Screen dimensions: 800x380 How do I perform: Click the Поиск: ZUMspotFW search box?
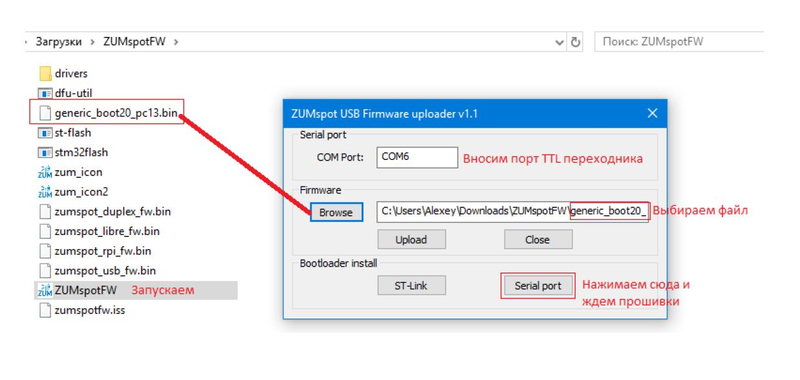[x=679, y=42]
